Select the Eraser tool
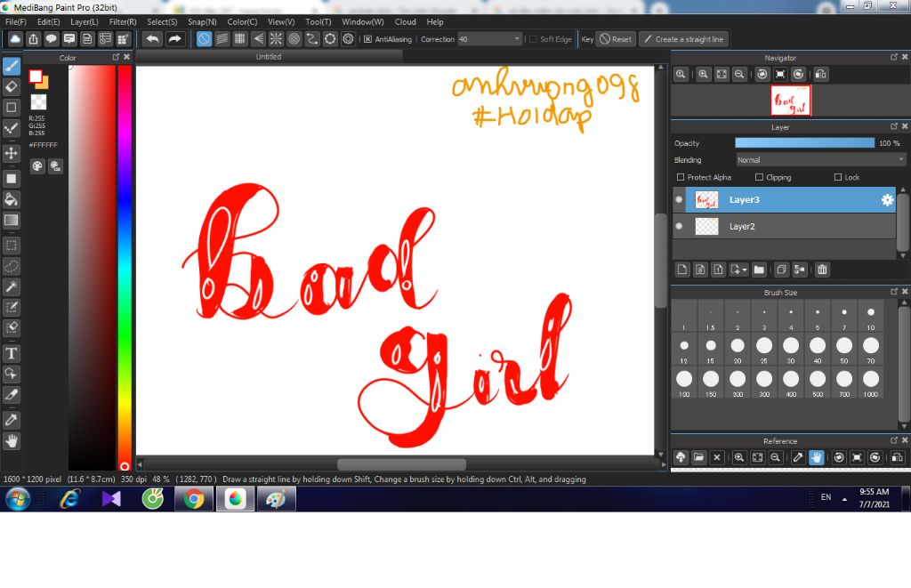The height and width of the screenshot is (588, 911). pos(12,86)
